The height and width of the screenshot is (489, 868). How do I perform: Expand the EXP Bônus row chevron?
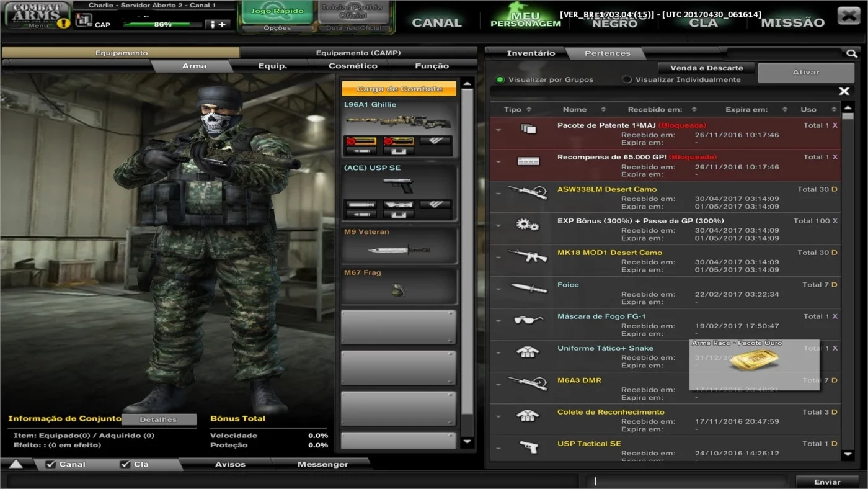pyautogui.click(x=498, y=225)
